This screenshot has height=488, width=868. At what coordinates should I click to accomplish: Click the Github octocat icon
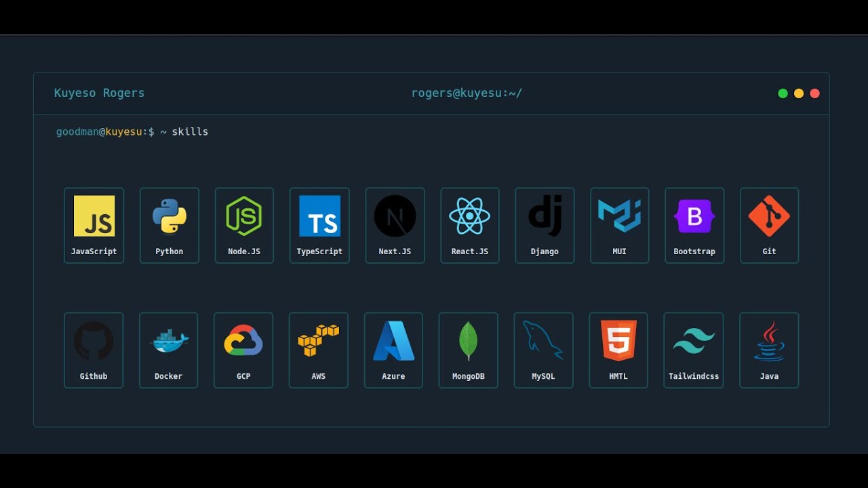point(94,341)
